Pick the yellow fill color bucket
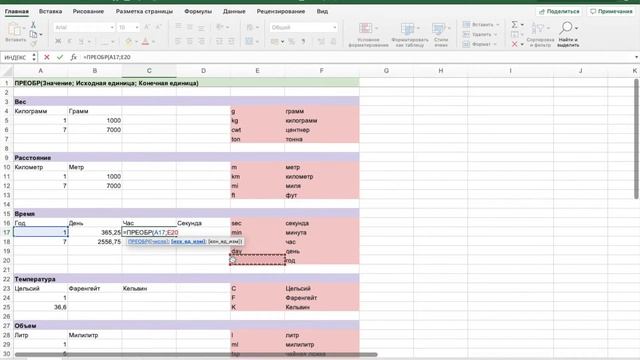The image size is (640, 360). tap(129, 42)
